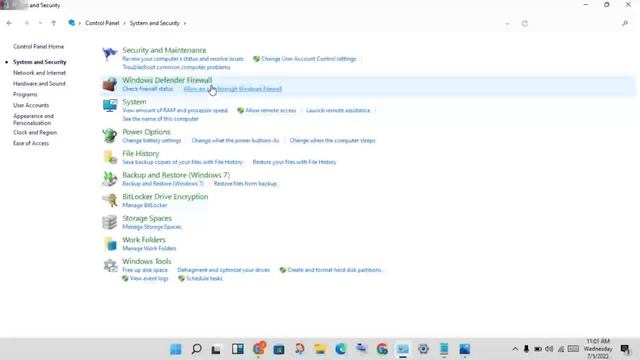Screen dimensions: 640x360
Task: Click the Work Folders icon
Action: click(x=109, y=244)
